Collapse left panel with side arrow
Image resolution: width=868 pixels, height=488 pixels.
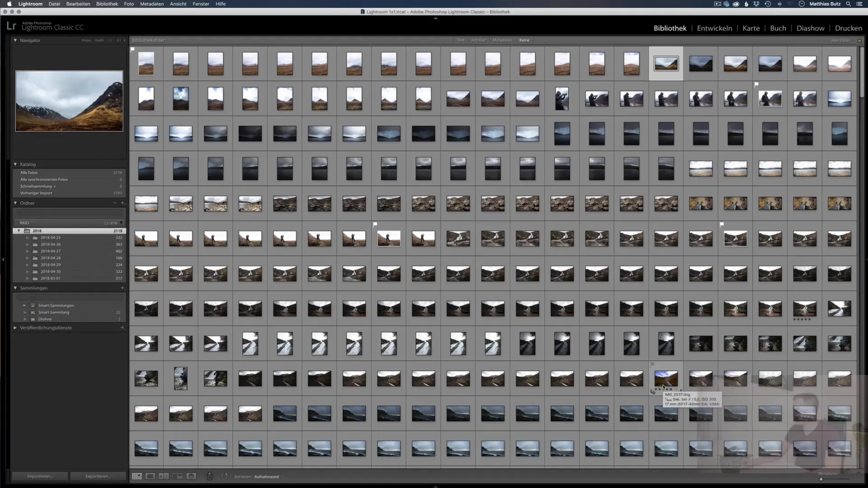(x=3, y=259)
